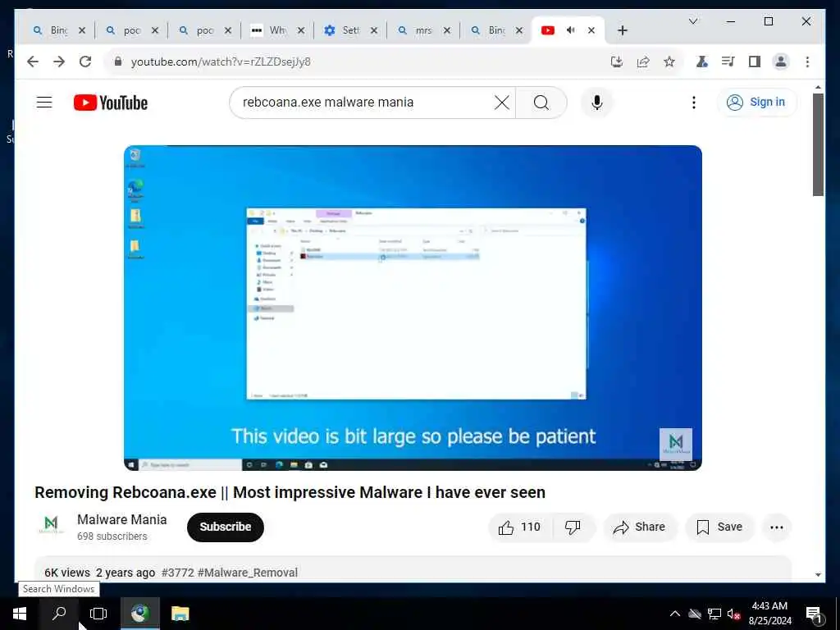Submit the search with magnifier button

(x=541, y=103)
